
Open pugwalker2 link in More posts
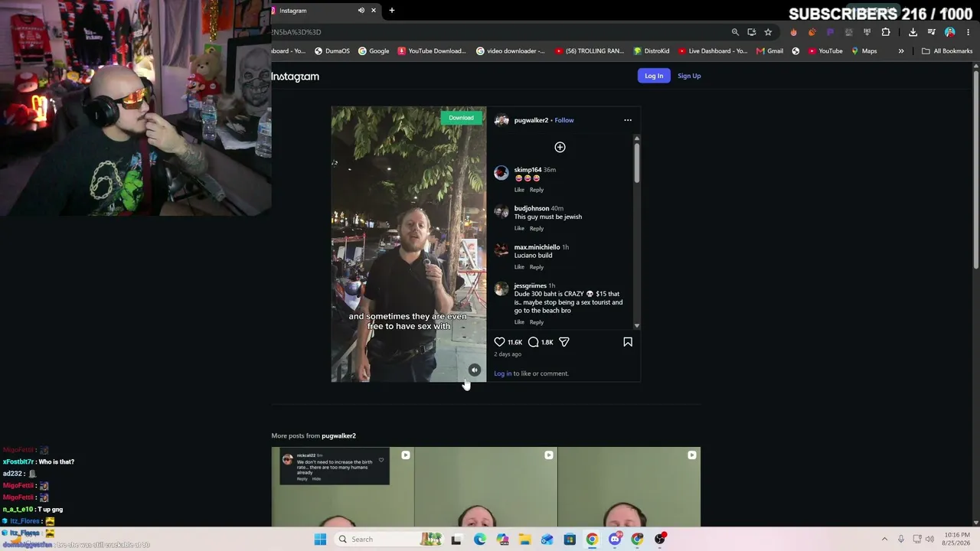coord(338,435)
